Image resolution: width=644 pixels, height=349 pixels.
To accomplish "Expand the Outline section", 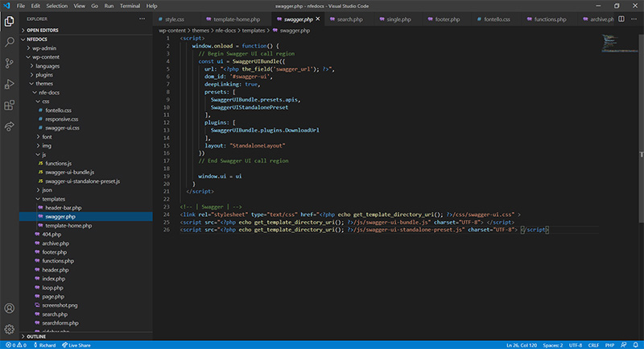I will (36, 336).
